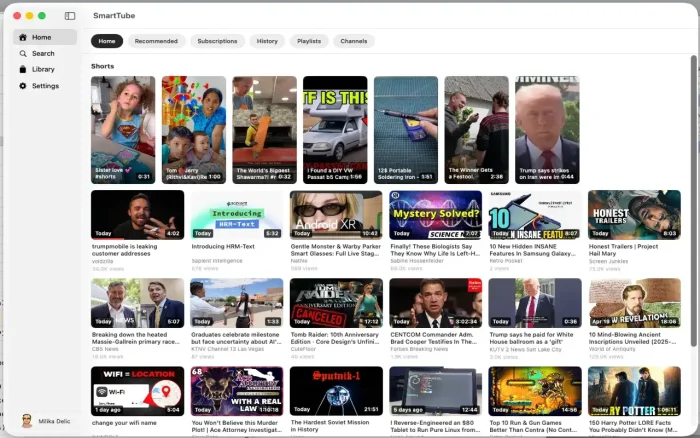
Task: Open the Channels tab
Action: [354, 41]
